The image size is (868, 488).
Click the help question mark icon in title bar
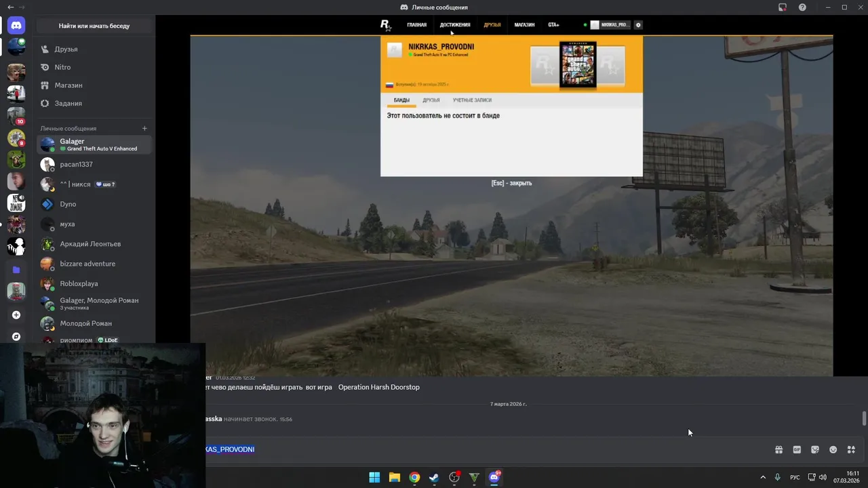(802, 7)
